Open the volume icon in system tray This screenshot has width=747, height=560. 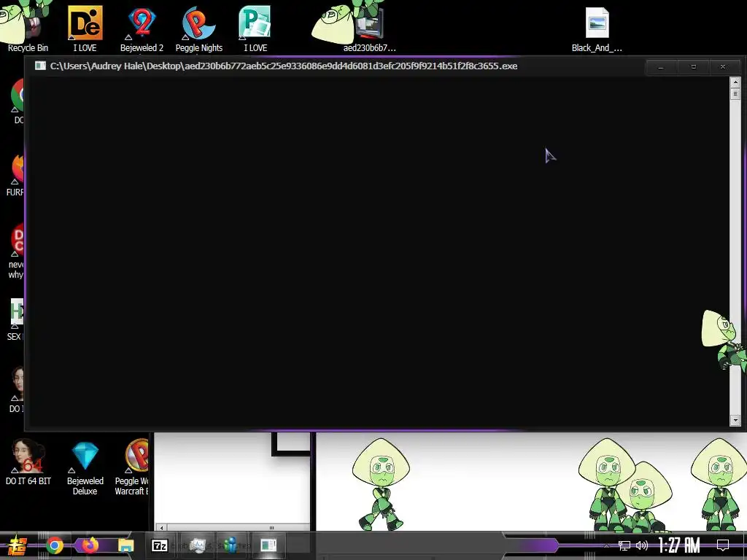(642, 545)
